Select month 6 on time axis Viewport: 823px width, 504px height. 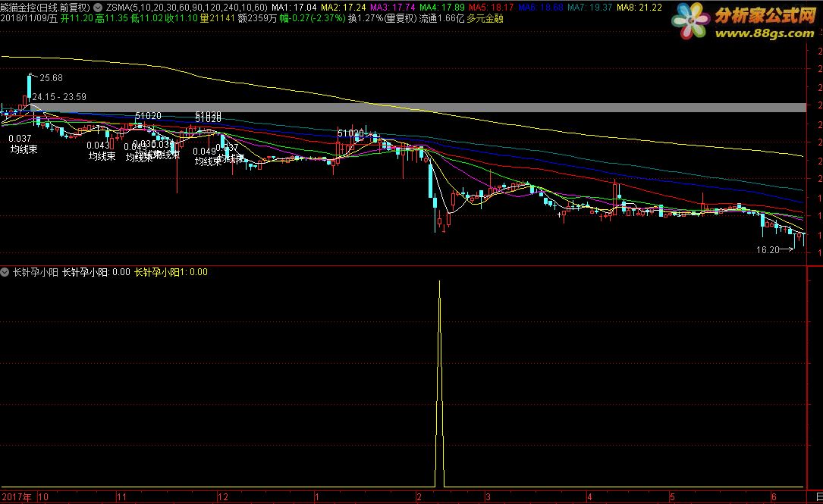pos(774,496)
